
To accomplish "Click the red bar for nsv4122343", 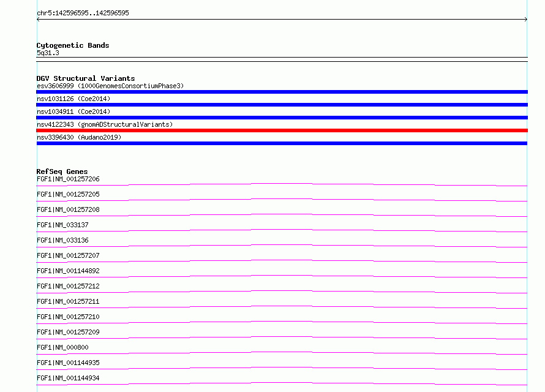I will 282,130.
